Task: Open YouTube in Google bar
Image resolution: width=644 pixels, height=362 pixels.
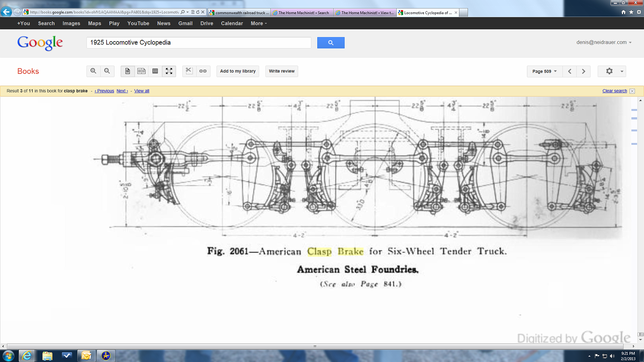Action: click(138, 23)
